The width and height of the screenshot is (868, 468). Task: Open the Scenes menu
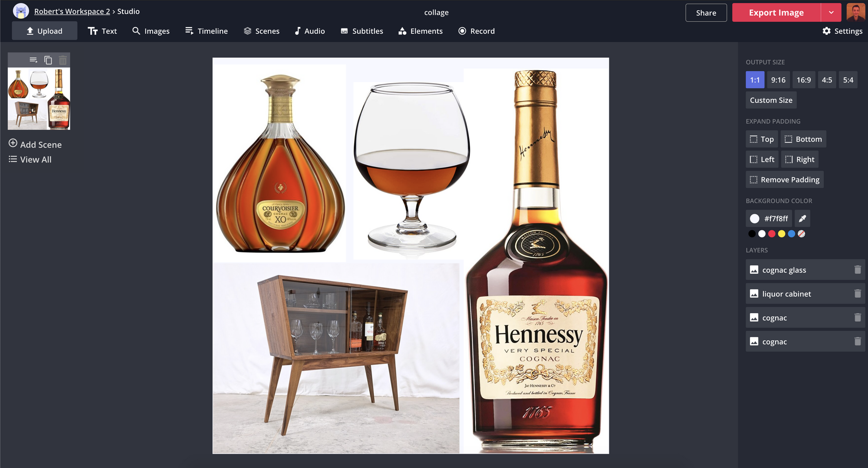262,31
